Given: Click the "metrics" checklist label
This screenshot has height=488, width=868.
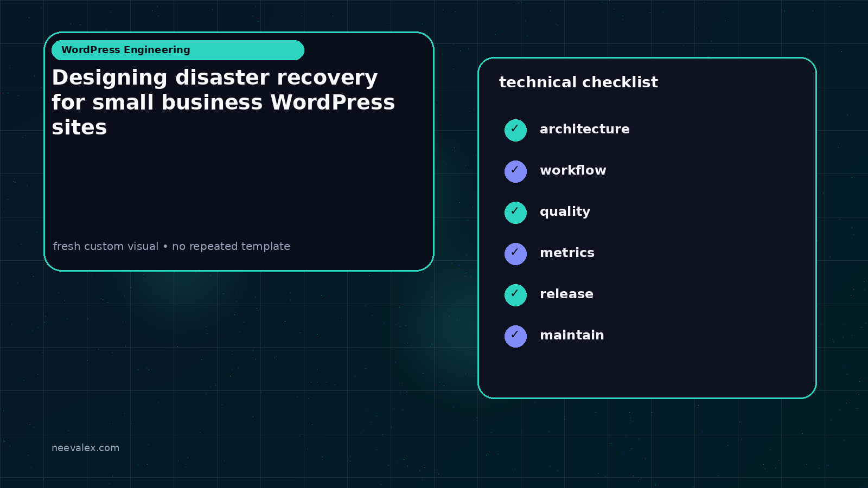Looking at the screenshot, I should click(x=567, y=253).
